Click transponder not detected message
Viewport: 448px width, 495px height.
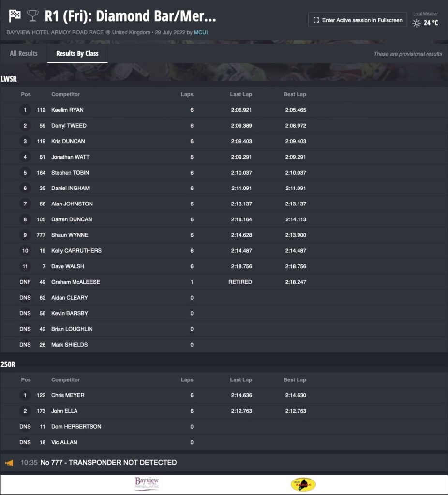pyautogui.click(x=108, y=463)
